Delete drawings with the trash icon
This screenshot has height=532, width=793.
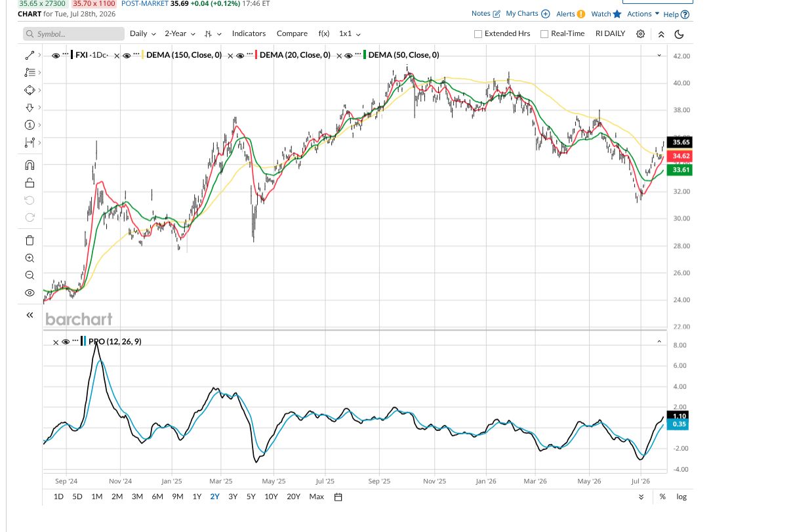(30, 241)
